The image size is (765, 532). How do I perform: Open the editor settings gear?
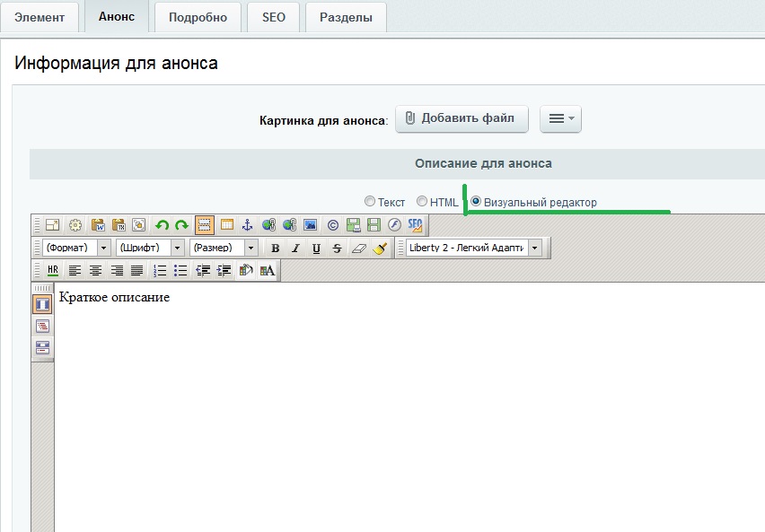click(x=75, y=225)
